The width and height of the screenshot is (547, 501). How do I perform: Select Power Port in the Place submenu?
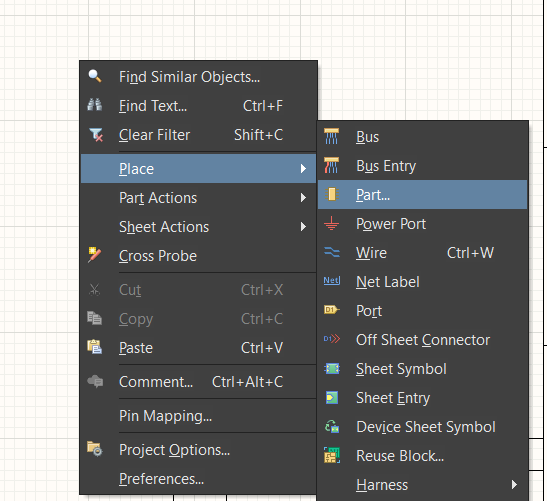pos(422,224)
